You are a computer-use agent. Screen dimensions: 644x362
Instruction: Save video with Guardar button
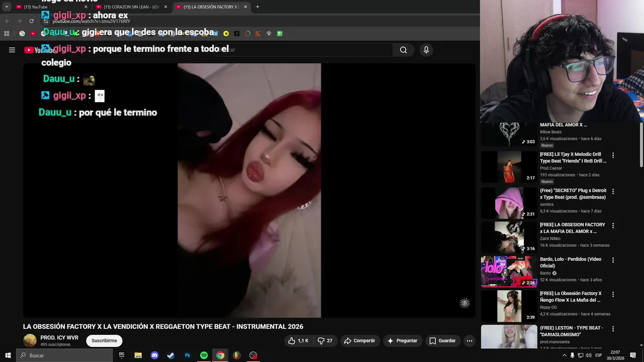click(x=442, y=341)
